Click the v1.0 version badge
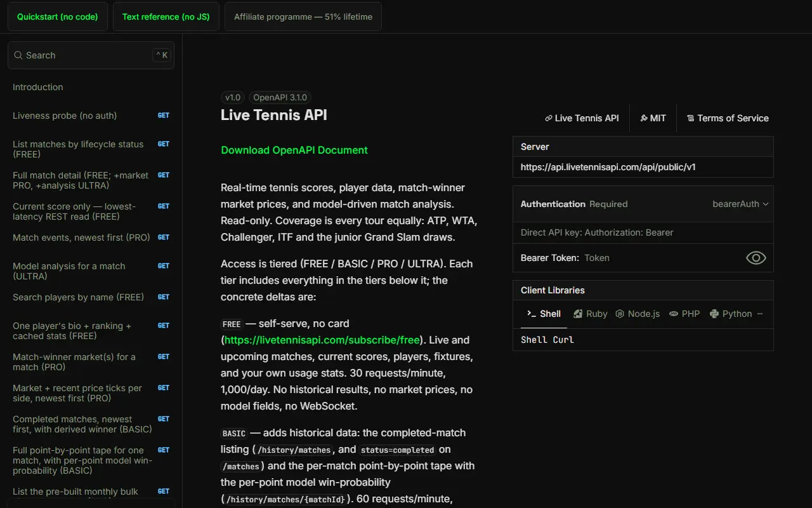Screen dimensions: 812x508 coord(233,97)
